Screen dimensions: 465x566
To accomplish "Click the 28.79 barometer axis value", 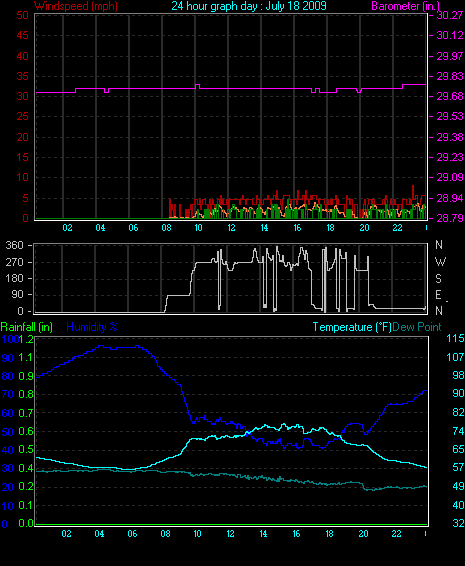I will click(x=450, y=218).
